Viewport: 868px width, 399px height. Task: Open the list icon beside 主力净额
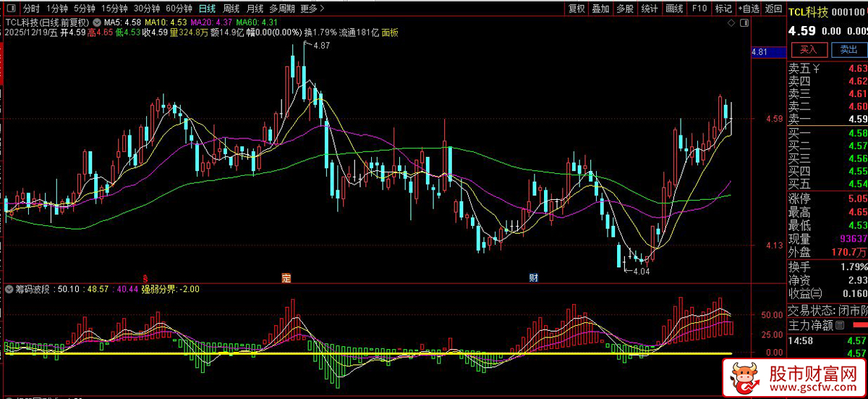pos(839,326)
